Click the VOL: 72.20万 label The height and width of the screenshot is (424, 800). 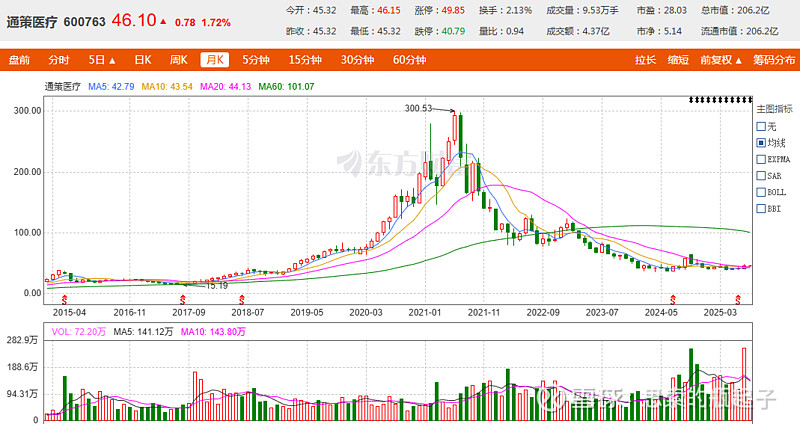pos(79,332)
